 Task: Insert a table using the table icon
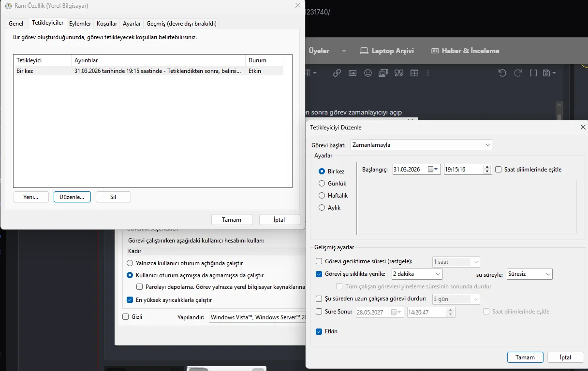414,73
